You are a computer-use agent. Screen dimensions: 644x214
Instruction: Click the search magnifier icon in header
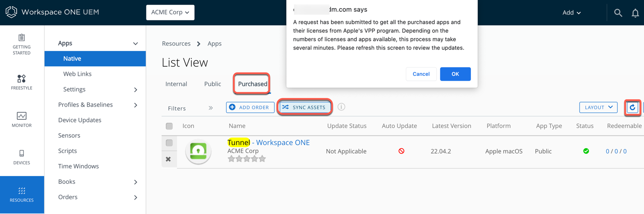click(x=618, y=13)
